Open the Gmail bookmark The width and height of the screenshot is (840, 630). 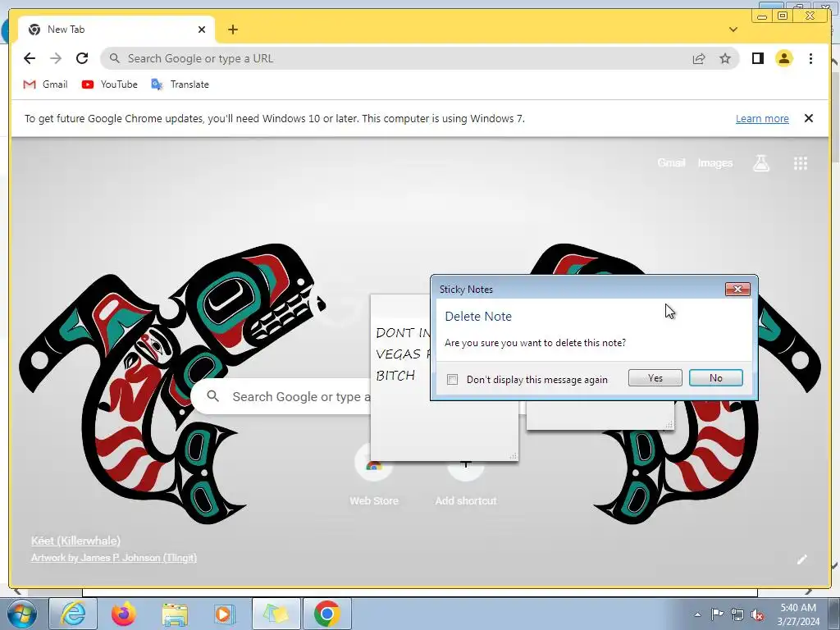46,84
